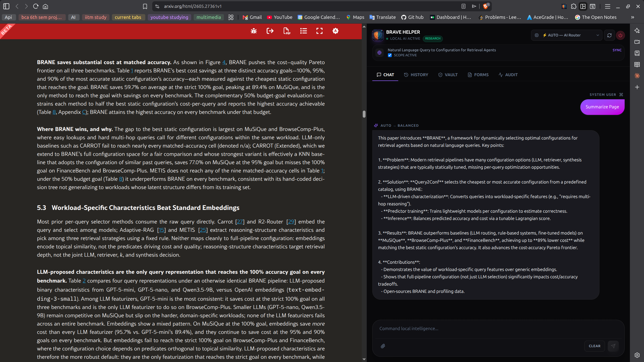Switch to the FORMS tab

point(478,75)
